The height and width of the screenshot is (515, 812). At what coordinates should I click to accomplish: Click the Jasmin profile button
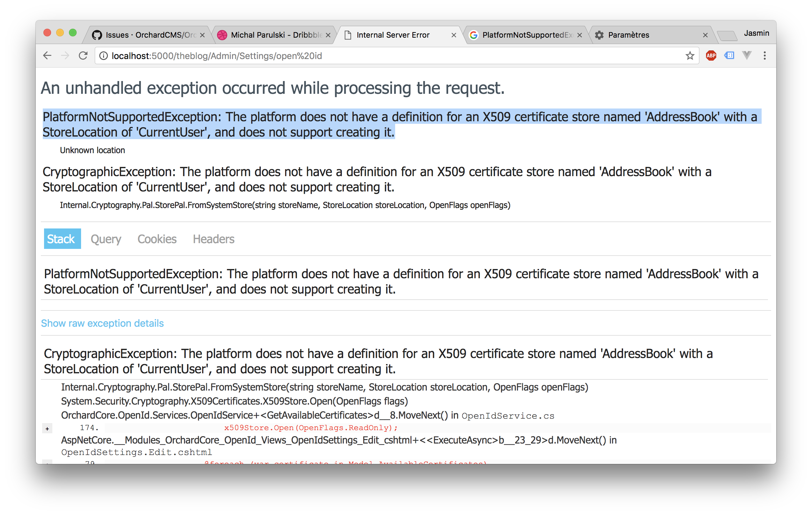756,34
